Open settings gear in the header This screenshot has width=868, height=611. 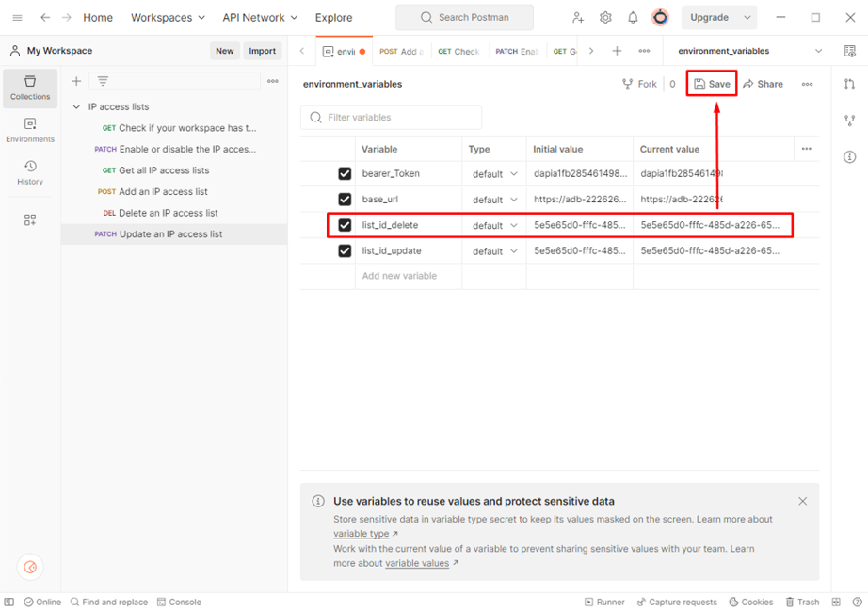click(x=605, y=18)
